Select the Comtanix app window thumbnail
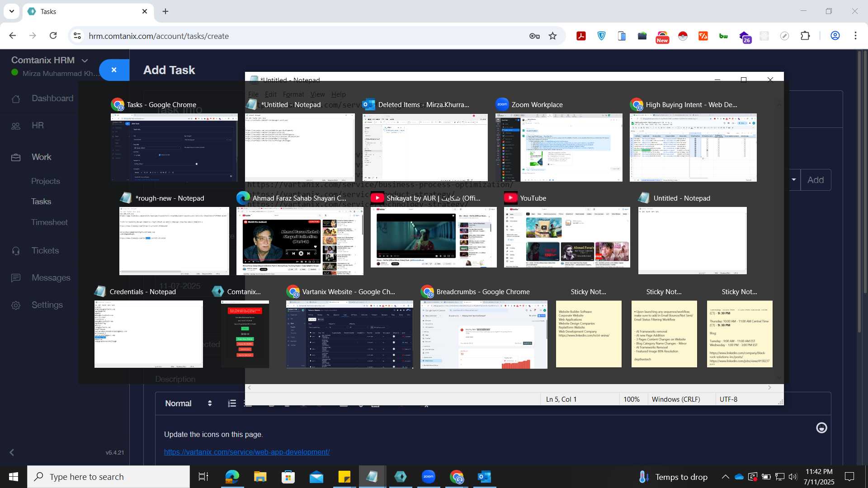The width and height of the screenshot is (868, 488). coord(245,334)
